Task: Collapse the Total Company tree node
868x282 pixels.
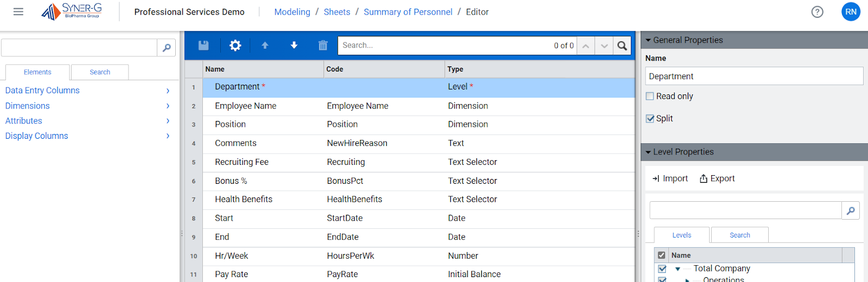Action: 678,269
